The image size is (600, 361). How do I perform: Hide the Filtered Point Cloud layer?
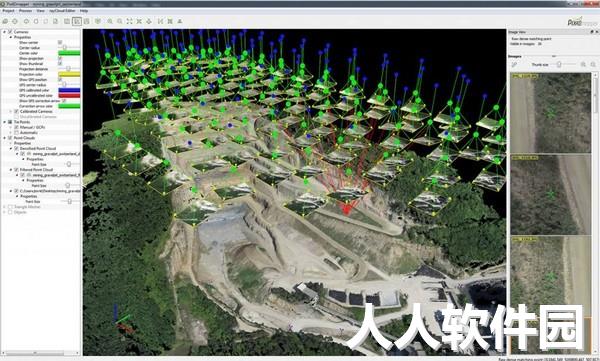16,170
